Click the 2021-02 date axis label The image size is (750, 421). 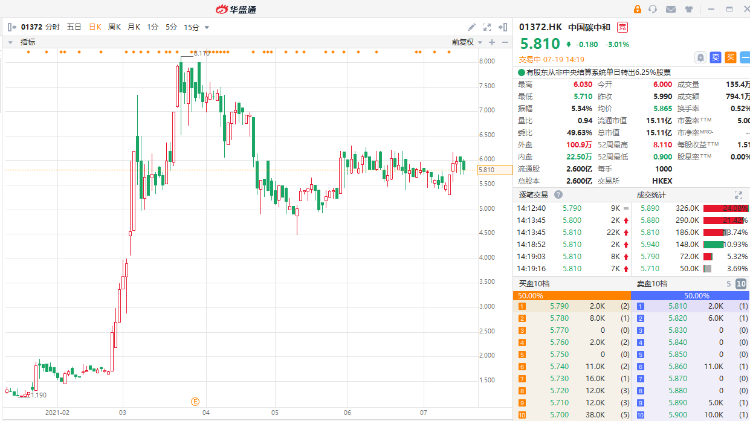pos(57,412)
